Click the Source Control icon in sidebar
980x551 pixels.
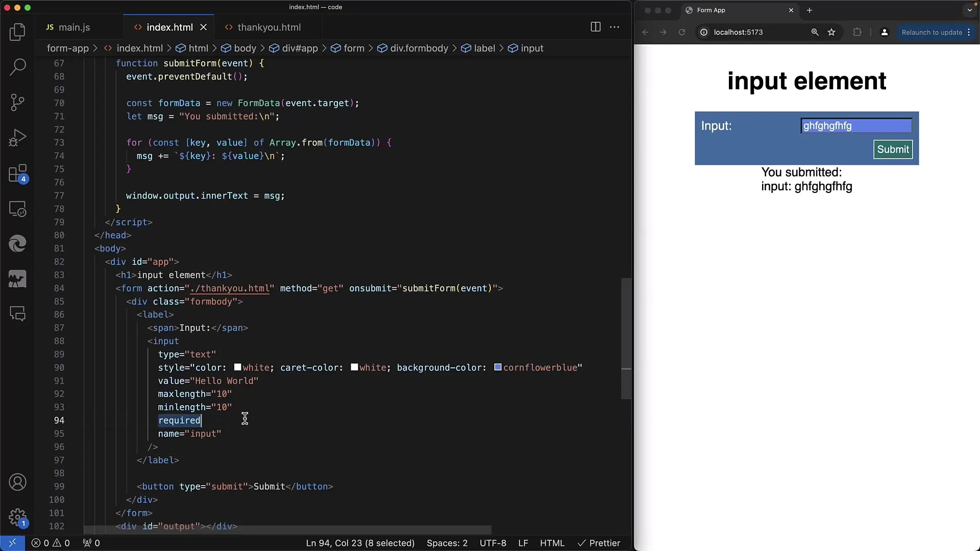[x=17, y=102]
